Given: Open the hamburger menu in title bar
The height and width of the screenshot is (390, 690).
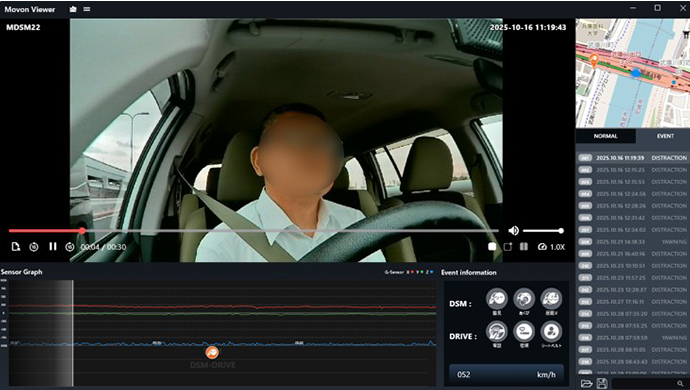Looking at the screenshot, I should 87,9.
